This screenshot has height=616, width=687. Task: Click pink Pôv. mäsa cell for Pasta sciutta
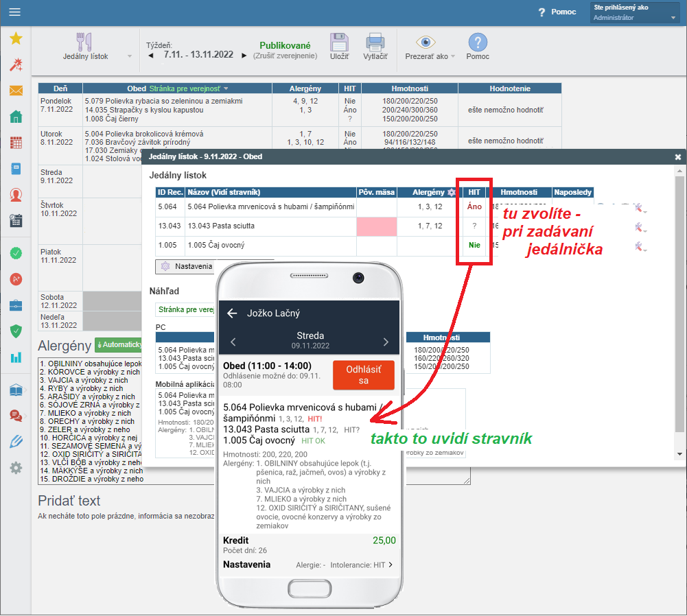(376, 226)
